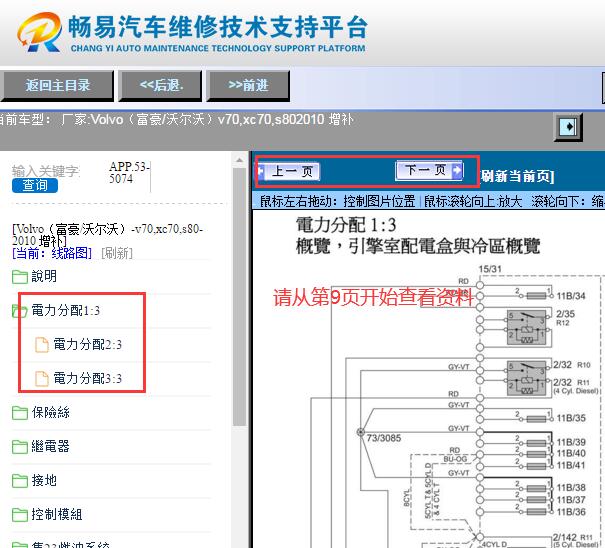Go to next page with 下一页
Screen dimensions: 605x548
(429, 170)
